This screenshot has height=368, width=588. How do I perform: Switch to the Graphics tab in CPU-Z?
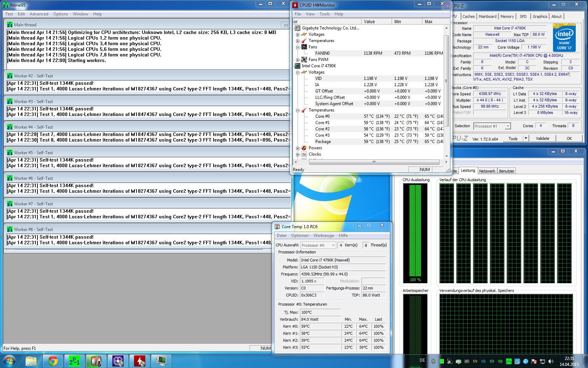(x=540, y=16)
